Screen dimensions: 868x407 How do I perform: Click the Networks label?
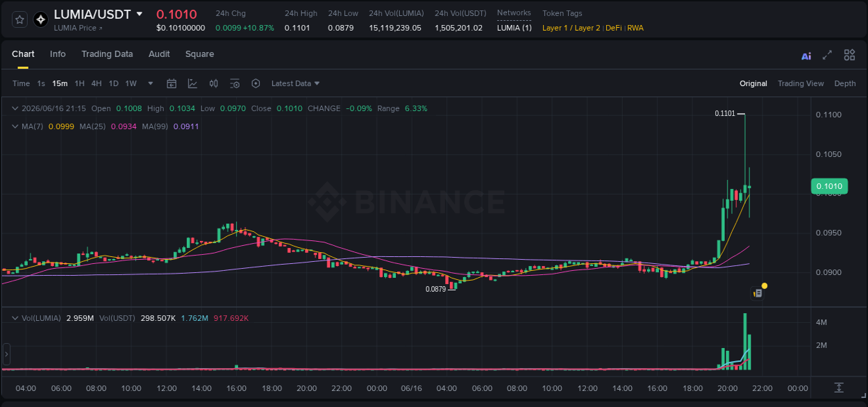tap(514, 13)
